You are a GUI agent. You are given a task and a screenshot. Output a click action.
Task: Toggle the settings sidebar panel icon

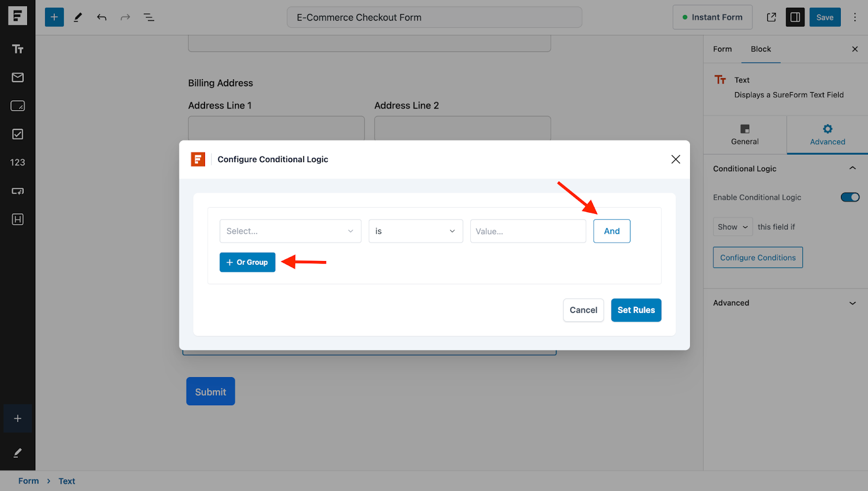point(795,17)
